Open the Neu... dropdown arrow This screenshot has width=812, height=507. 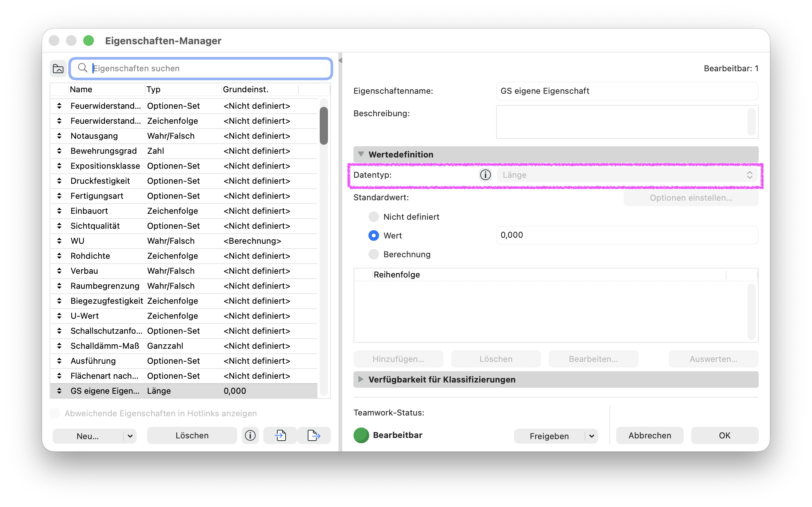coord(130,436)
